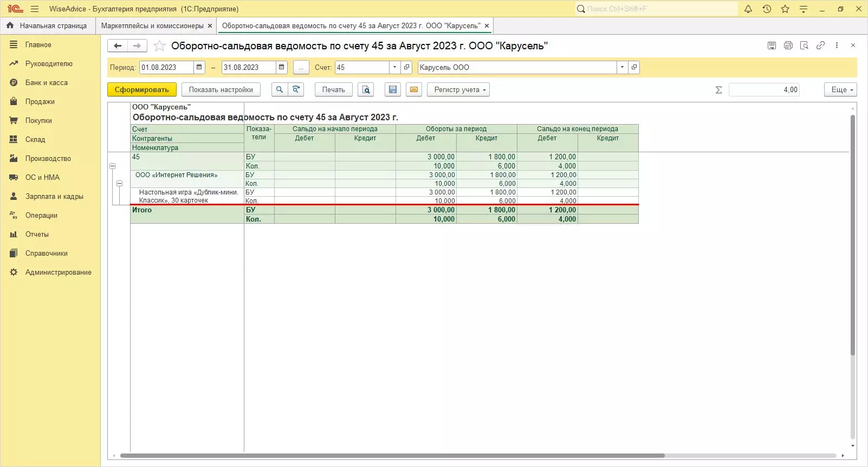Collapse the account 45 group row

pyautogui.click(x=113, y=166)
